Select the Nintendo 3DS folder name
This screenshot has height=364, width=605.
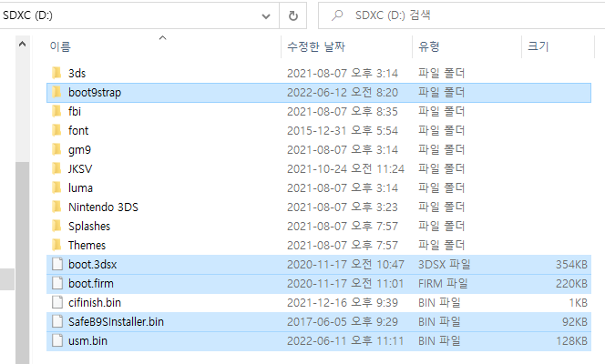click(103, 207)
